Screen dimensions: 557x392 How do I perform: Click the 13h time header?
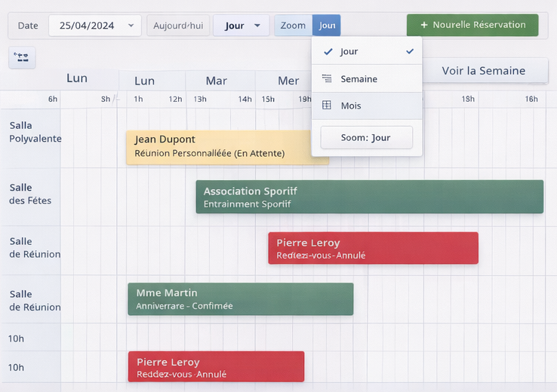(x=200, y=99)
